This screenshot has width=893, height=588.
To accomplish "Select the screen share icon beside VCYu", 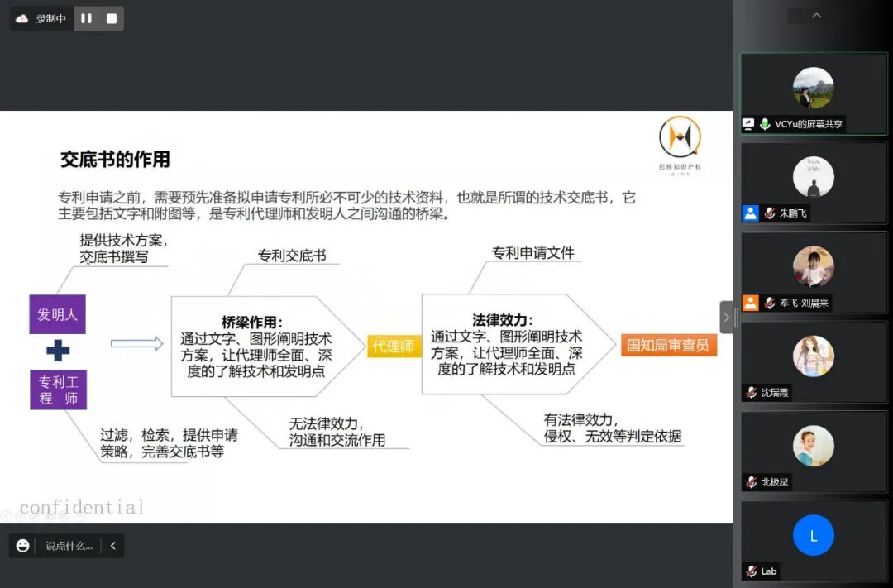I will coord(749,125).
